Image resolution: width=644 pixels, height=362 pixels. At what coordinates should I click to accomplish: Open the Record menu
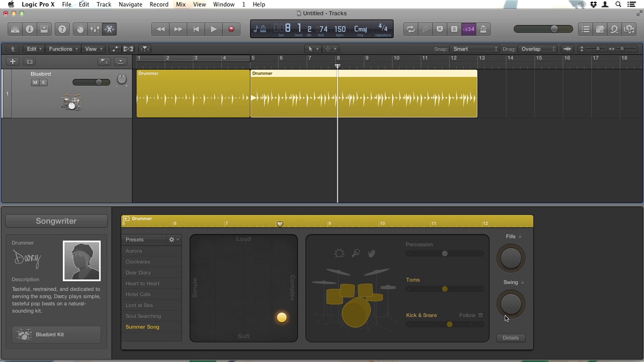point(159,5)
